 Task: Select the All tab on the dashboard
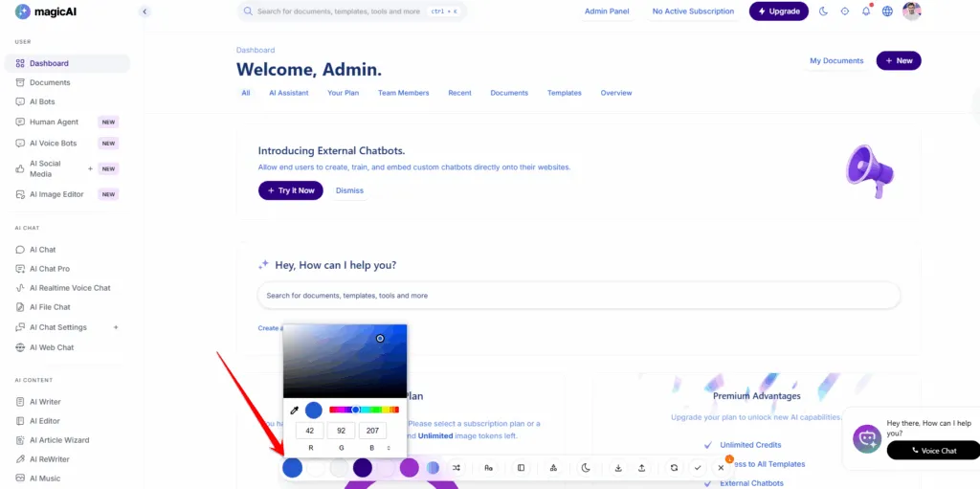pyautogui.click(x=246, y=93)
